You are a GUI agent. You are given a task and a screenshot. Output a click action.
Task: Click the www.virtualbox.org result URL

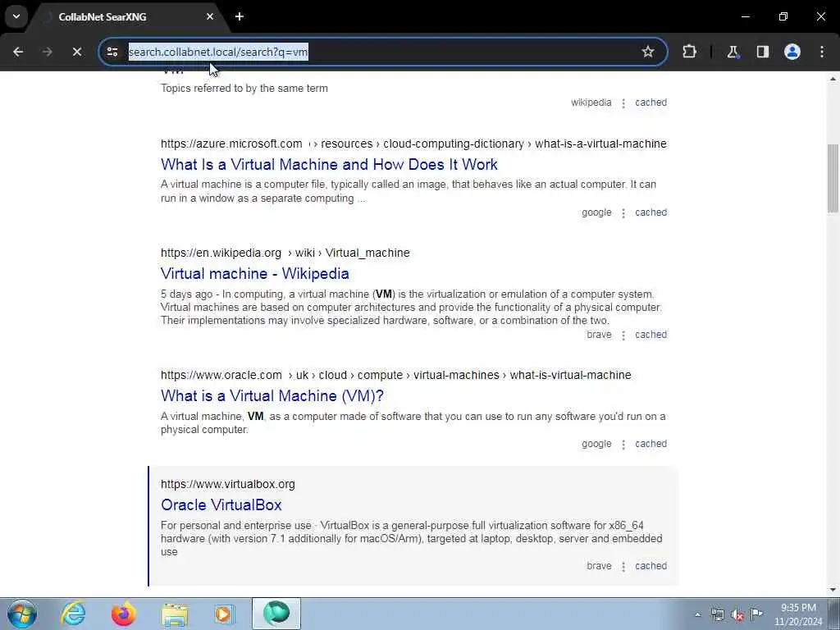228,484
